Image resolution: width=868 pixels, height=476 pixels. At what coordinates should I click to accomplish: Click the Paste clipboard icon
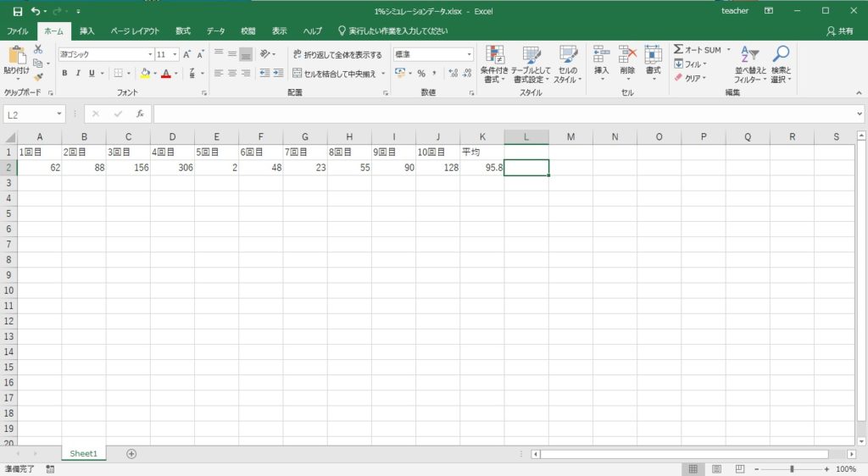pos(17,56)
